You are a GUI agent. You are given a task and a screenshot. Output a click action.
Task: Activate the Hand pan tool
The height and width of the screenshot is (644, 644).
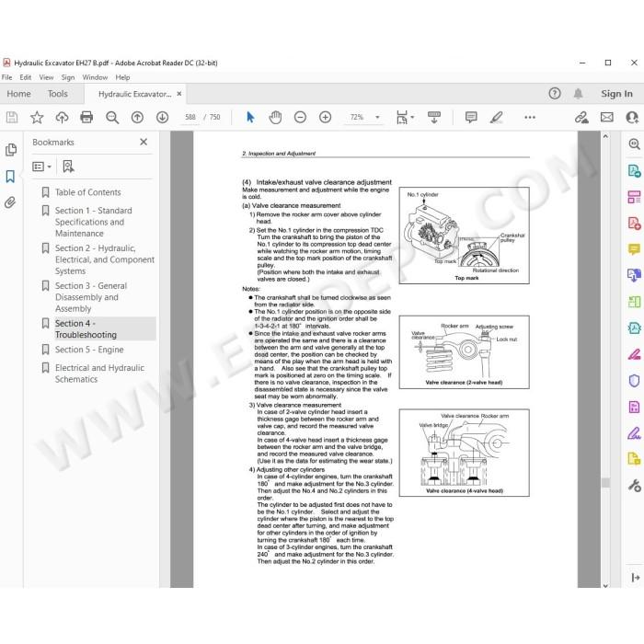click(275, 118)
